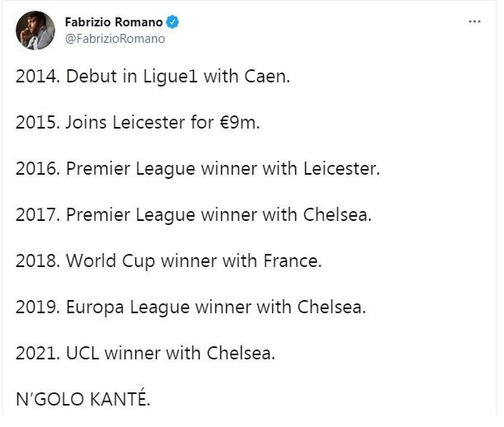Open the @FabrizioRomano handle link
504x427 pixels.
(x=115, y=39)
